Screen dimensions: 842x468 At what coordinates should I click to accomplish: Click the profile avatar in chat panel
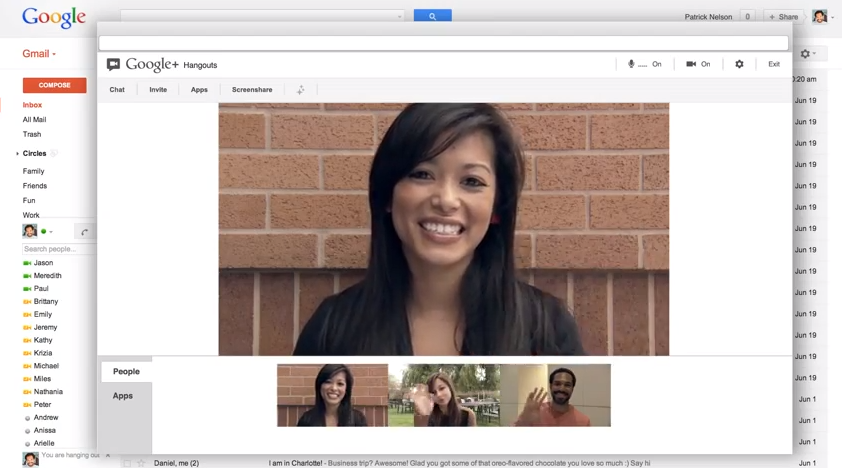pyautogui.click(x=30, y=231)
